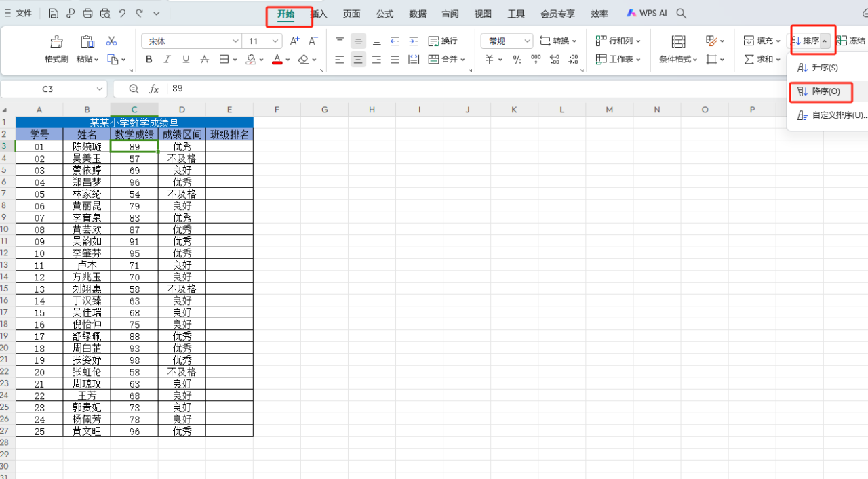
Task: Choose Custom Sort (自定义排序) option
Action: [832, 115]
